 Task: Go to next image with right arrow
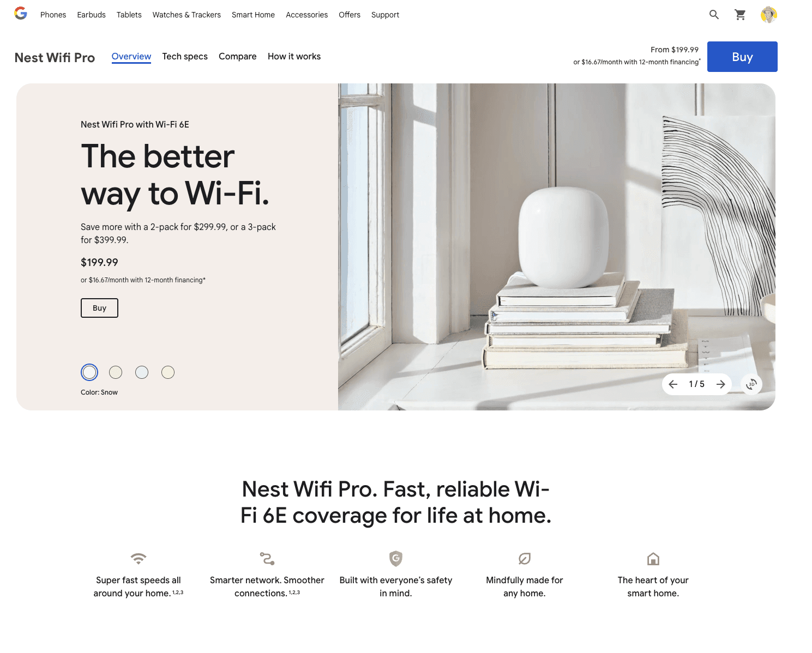(720, 384)
